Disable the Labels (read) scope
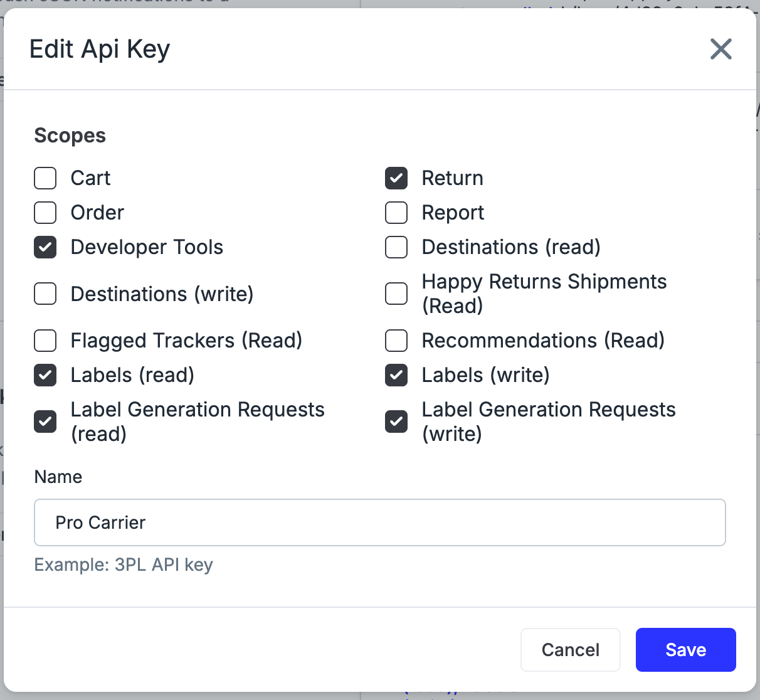 pos(45,375)
